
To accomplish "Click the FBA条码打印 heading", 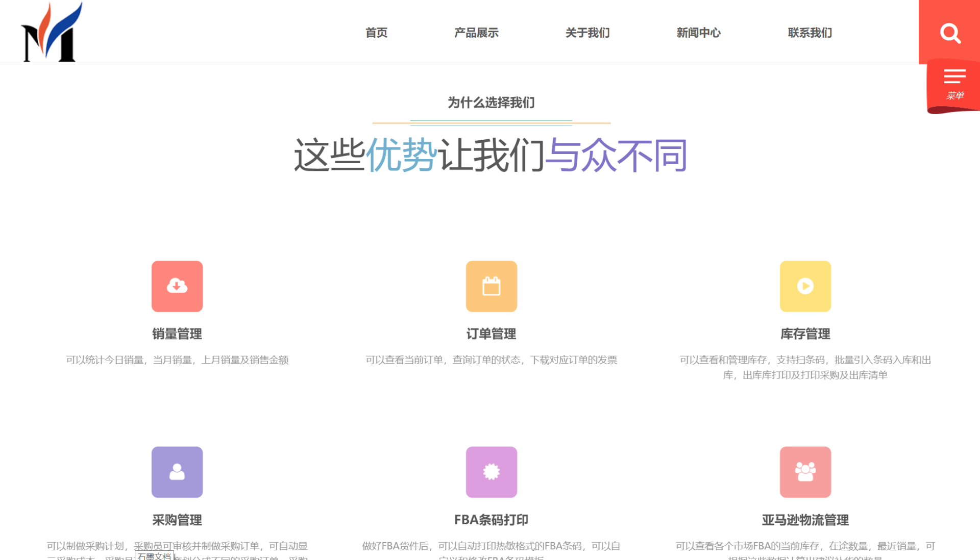I will (x=491, y=520).
